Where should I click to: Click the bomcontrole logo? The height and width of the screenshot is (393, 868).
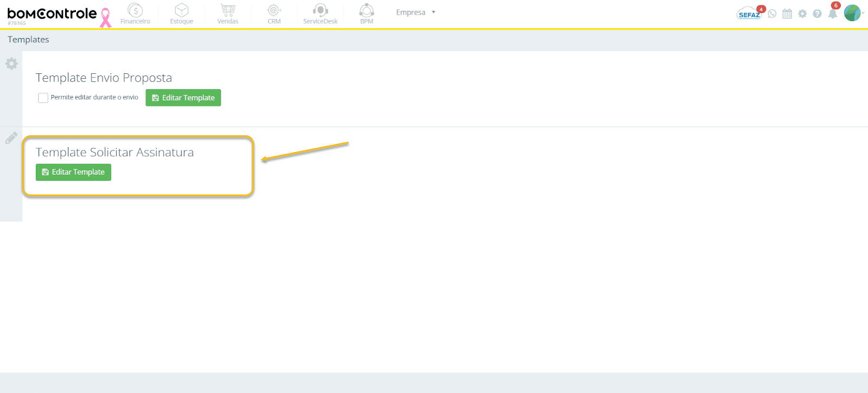click(52, 14)
